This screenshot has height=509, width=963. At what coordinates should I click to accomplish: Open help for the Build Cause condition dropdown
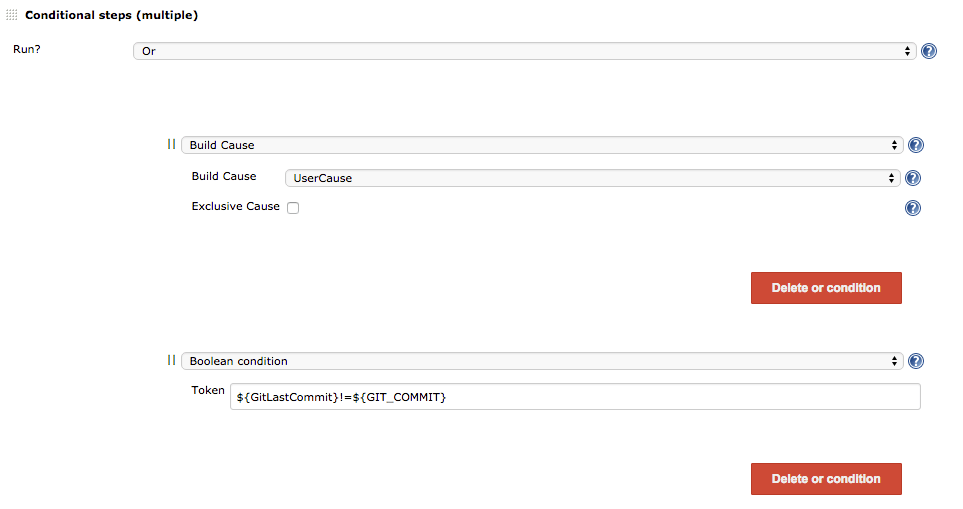pos(915,145)
